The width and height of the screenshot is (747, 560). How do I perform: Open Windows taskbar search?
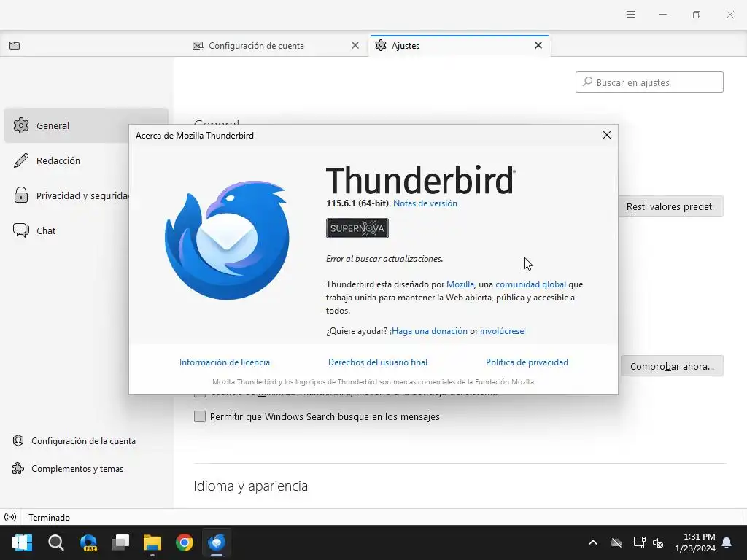click(55, 542)
